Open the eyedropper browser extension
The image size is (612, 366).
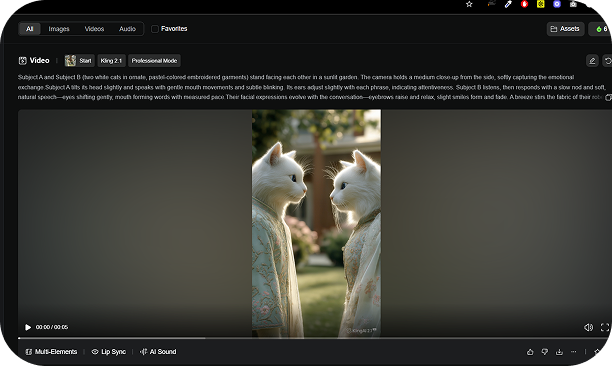point(508,4)
